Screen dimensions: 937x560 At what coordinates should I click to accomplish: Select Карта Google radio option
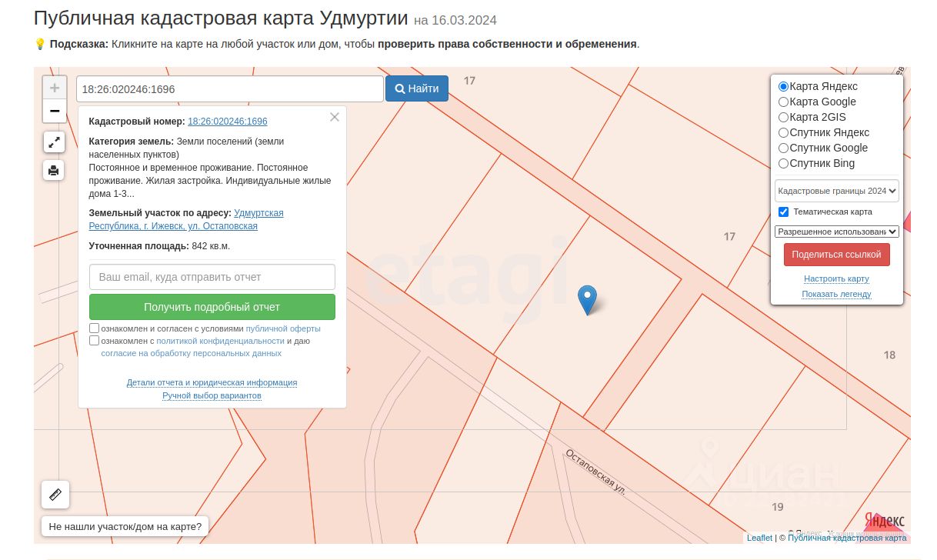(783, 102)
